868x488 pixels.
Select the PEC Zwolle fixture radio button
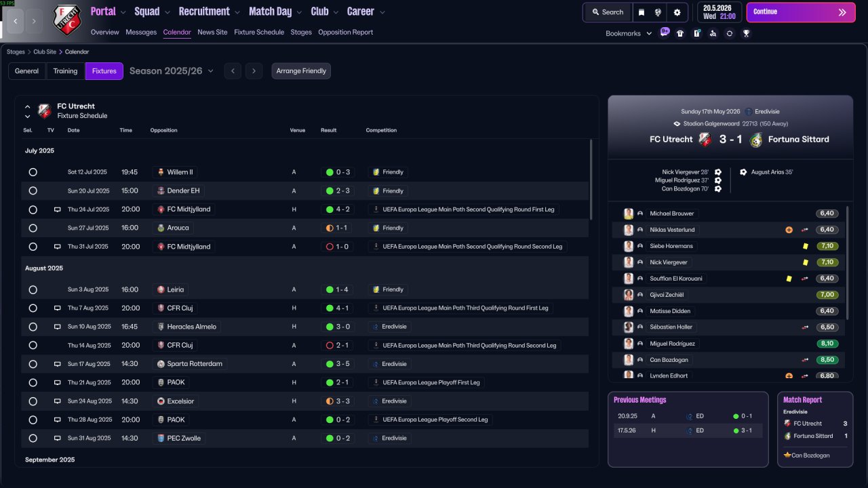pyautogui.click(x=33, y=439)
